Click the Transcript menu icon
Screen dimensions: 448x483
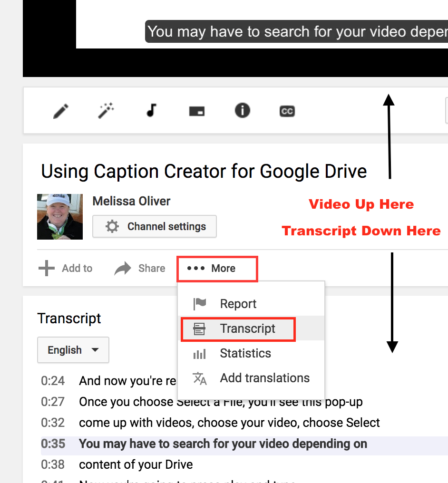(x=199, y=328)
